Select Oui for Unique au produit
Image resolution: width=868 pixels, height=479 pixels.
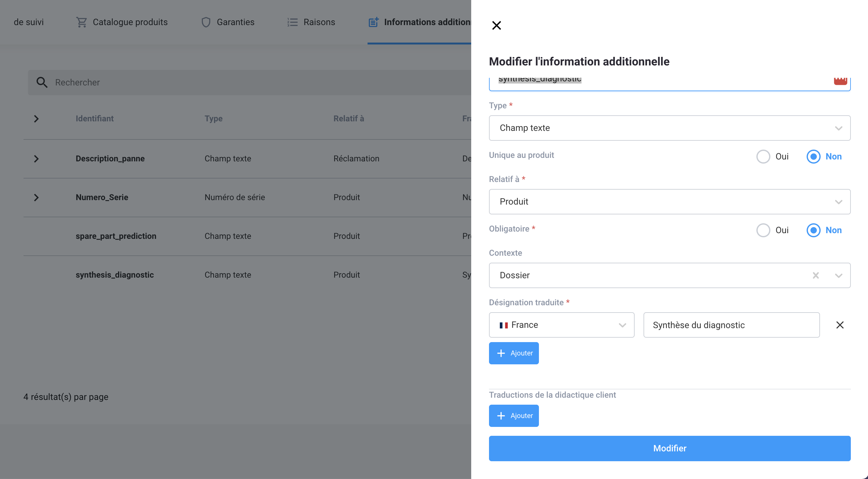coord(763,157)
